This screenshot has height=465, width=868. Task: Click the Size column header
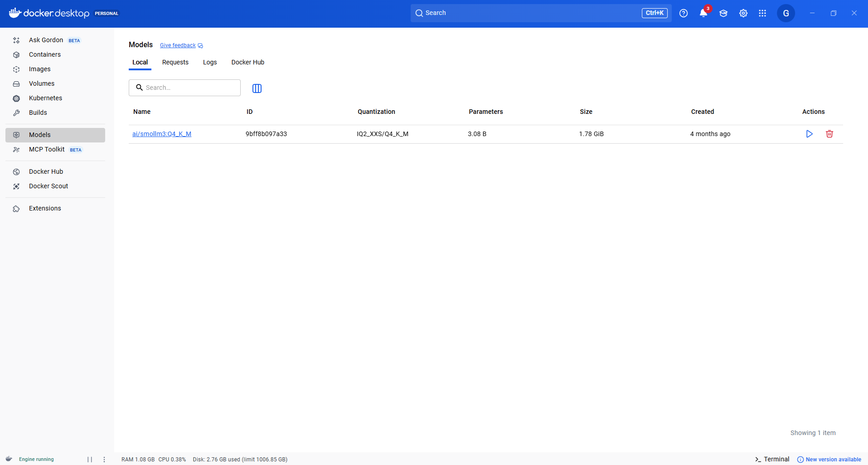tap(586, 112)
